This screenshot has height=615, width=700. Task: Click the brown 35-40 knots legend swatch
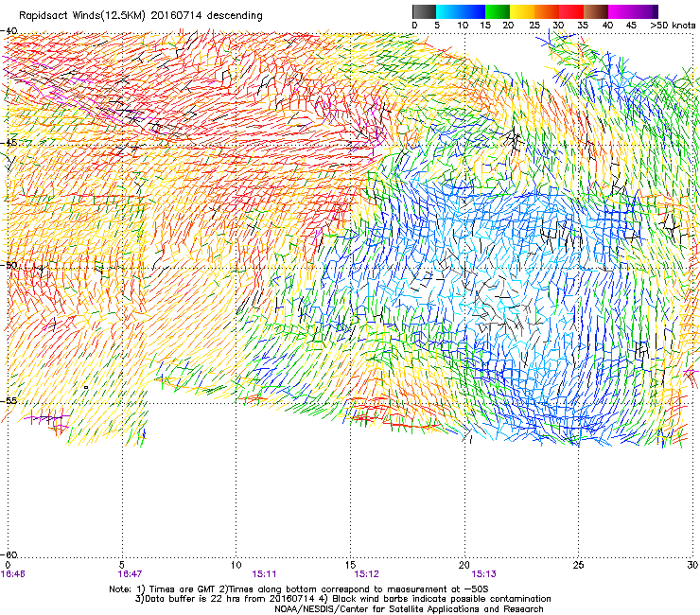[x=596, y=11]
